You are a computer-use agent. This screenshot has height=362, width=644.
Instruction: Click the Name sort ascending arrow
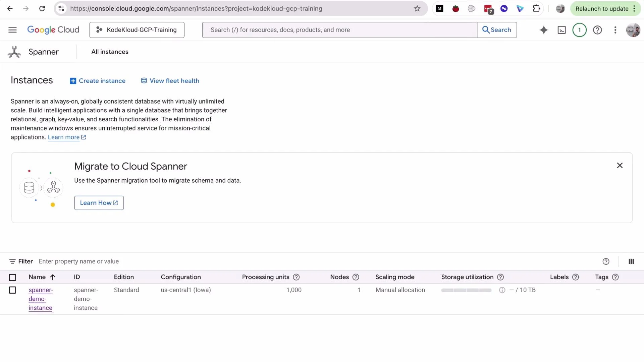[53, 277]
